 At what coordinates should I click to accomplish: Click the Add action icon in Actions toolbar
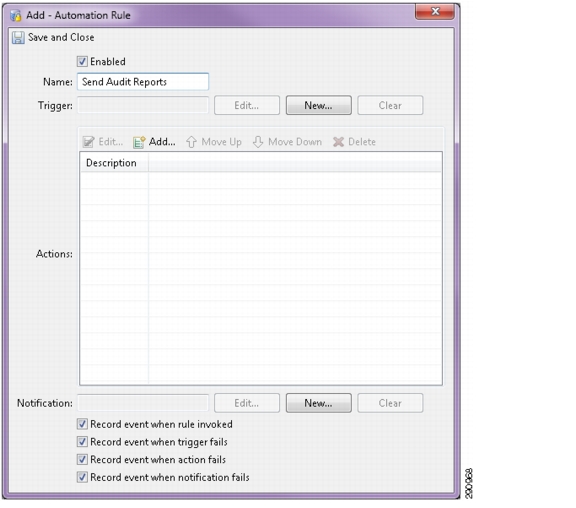click(139, 142)
